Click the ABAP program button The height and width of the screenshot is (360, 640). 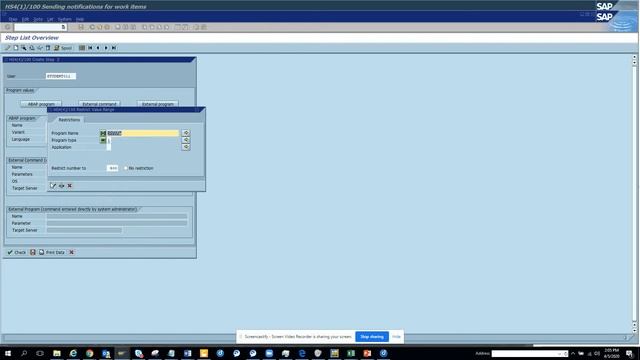(x=41, y=104)
